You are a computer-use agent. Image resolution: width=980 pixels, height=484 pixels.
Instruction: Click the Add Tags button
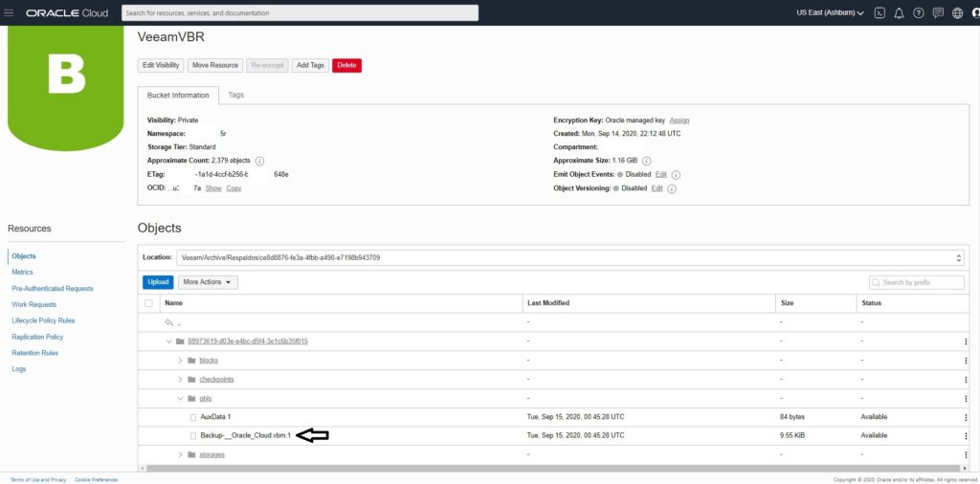(310, 65)
